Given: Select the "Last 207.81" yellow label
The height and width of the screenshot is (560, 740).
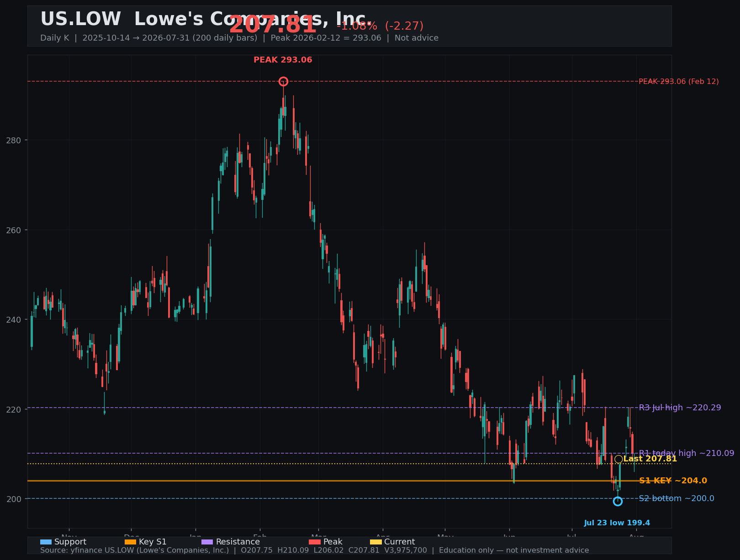Looking at the screenshot, I should (x=650, y=459).
